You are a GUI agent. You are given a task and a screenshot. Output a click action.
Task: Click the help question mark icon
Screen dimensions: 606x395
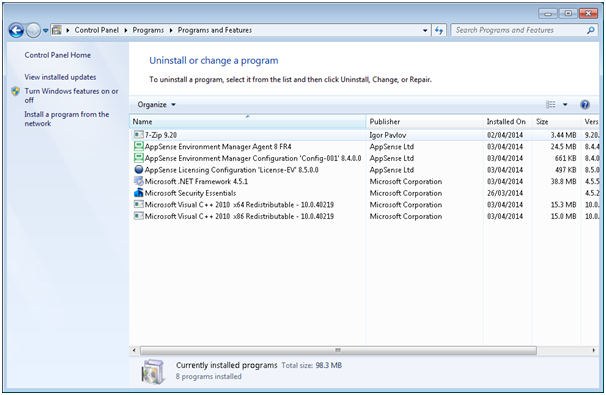585,104
